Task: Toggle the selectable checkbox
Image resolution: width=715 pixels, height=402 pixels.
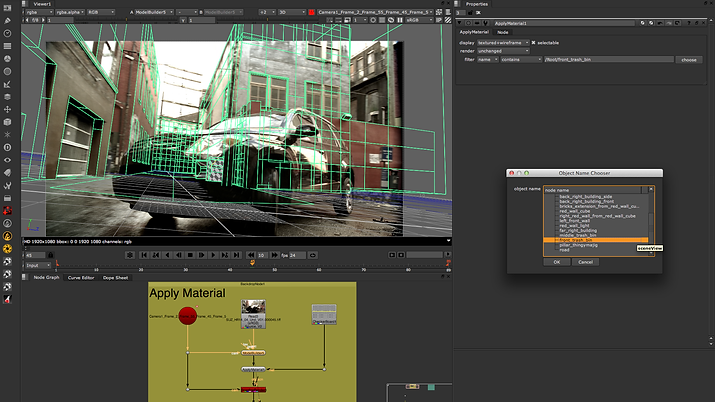Action: [x=533, y=42]
